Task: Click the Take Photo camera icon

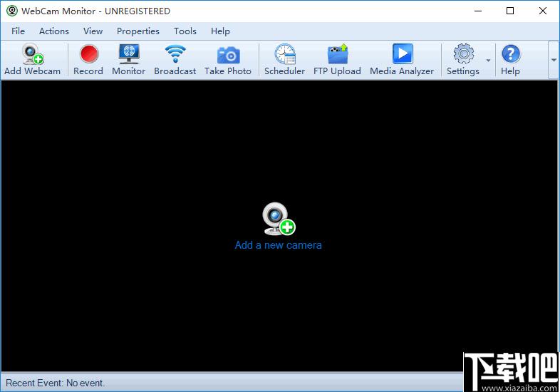Action: click(228, 55)
